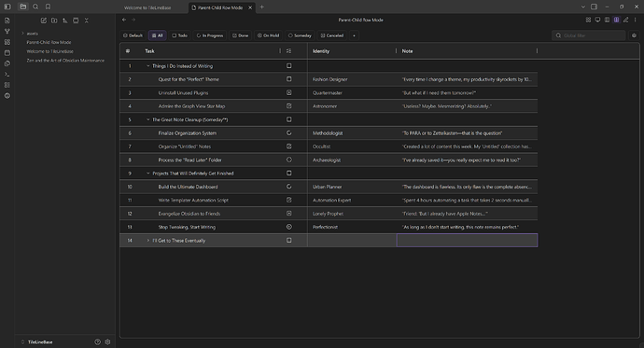Click the pencil edit icon in view header
This screenshot has height=348, width=644.
coord(626,20)
